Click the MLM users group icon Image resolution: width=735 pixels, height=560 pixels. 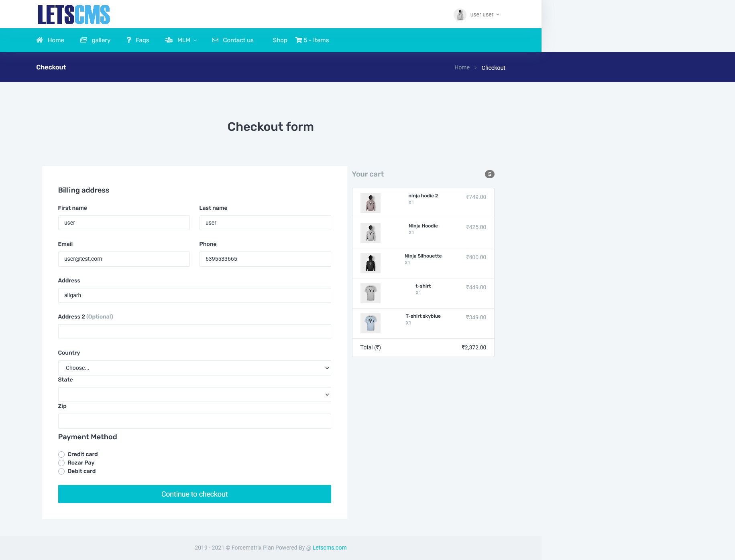[169, 40]
